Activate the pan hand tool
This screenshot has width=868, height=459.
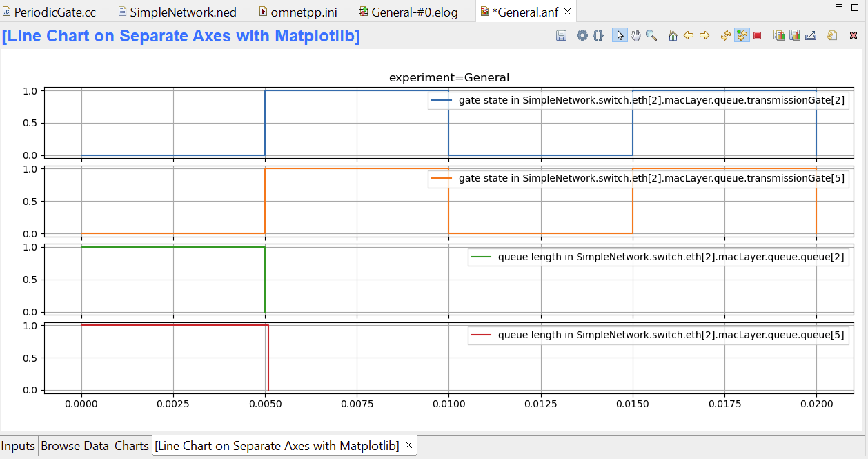(635, 36)
